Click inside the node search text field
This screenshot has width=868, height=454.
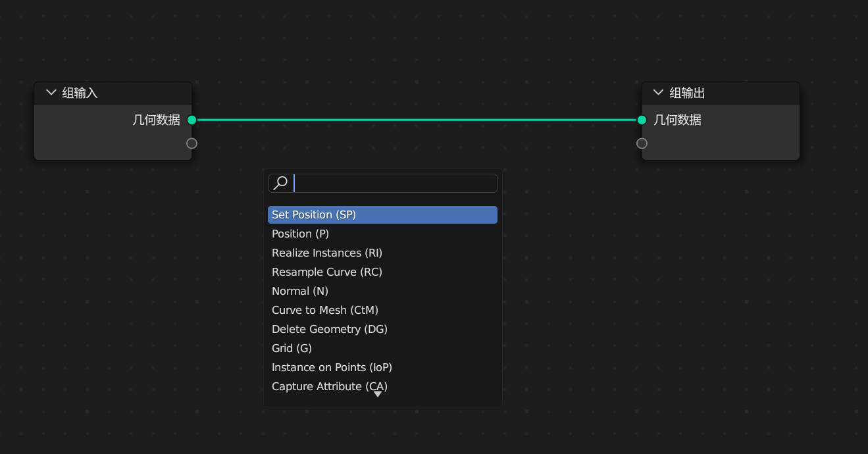pyautogui.click(x=395, y=183)
